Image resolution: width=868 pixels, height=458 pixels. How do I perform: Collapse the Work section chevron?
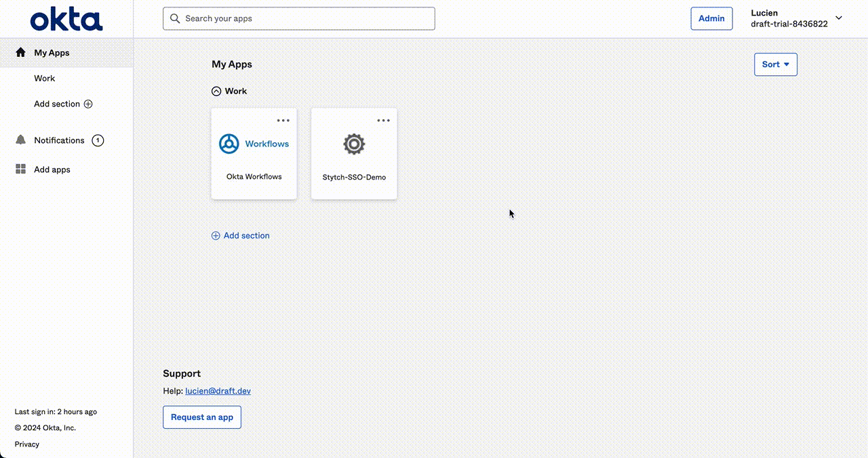pos(216,91)
